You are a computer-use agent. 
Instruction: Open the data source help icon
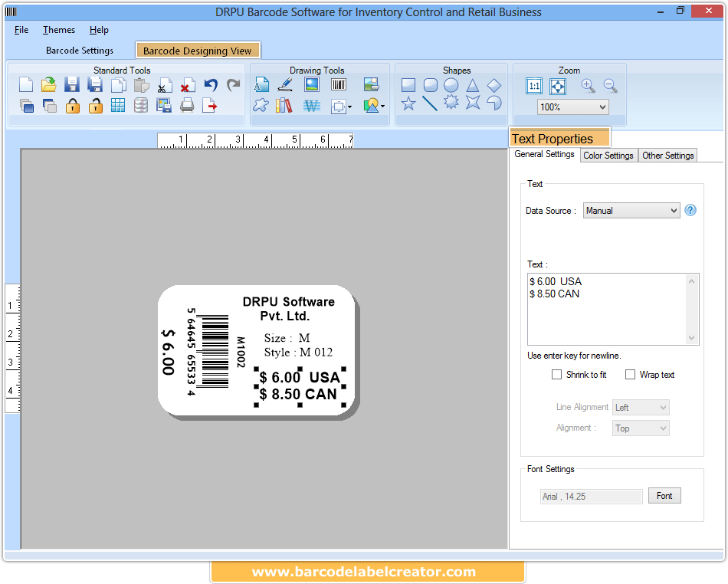(x=690, y=210)
